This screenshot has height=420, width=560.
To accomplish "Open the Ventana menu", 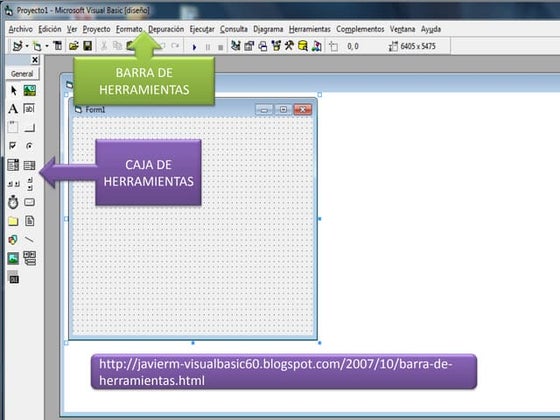I will coord(402,29).
